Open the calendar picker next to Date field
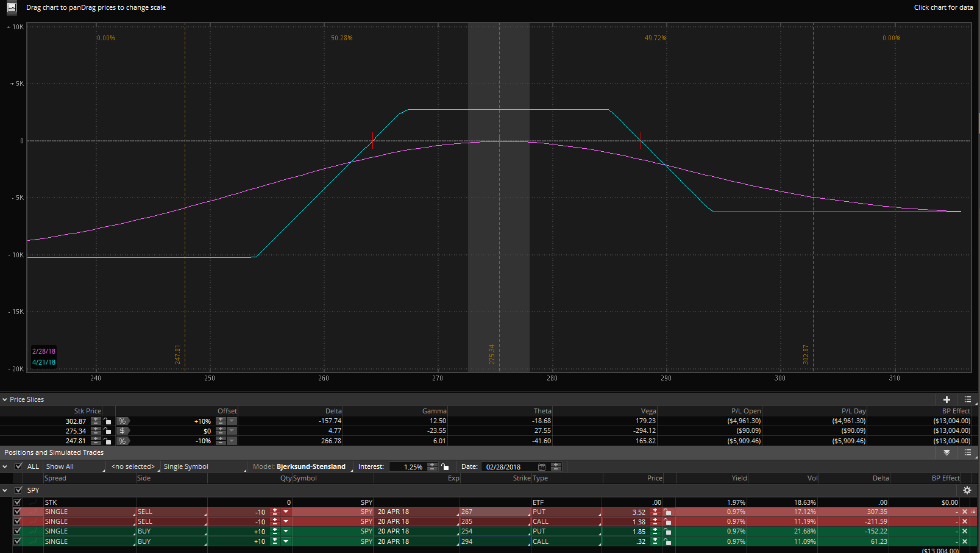Image resolution: width=980 pixels, height=553 pixels. [541, 467]
